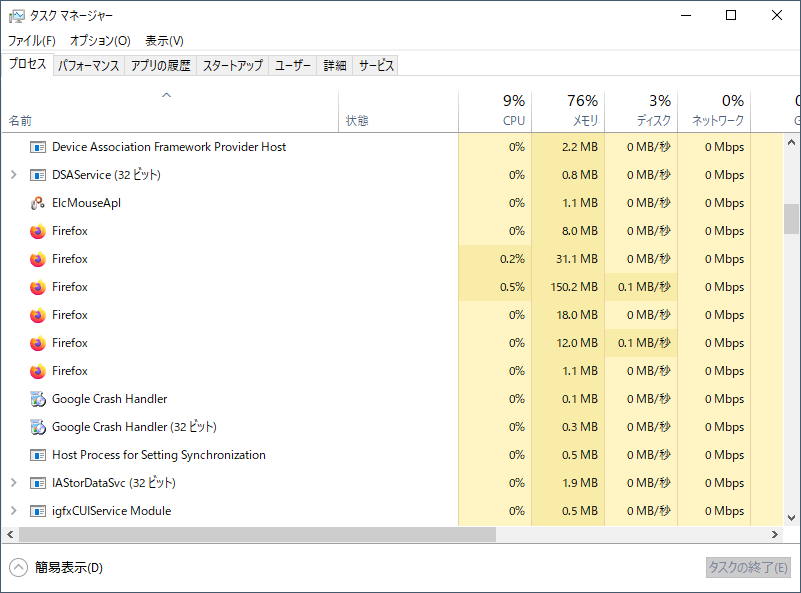801x593 pixels.
Task: Click the Host Process for Setting Synchronization icon
Action: pyautogui.click(x=38, y=455)
